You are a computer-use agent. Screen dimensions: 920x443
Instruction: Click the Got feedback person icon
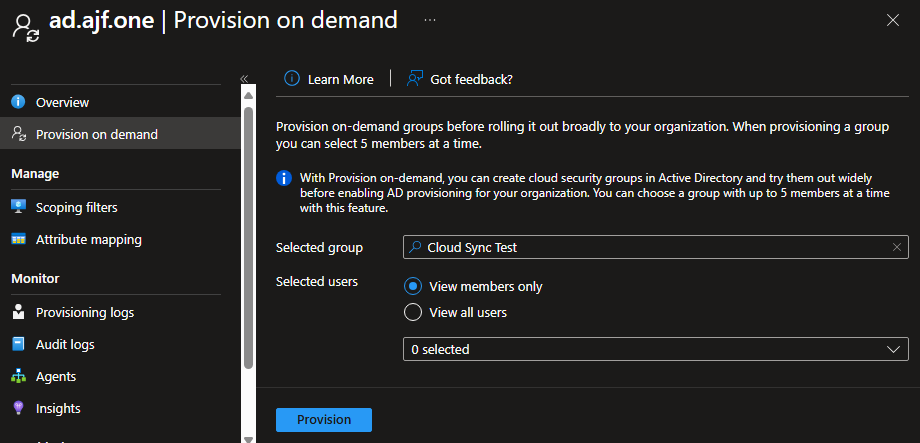(415, 79)
